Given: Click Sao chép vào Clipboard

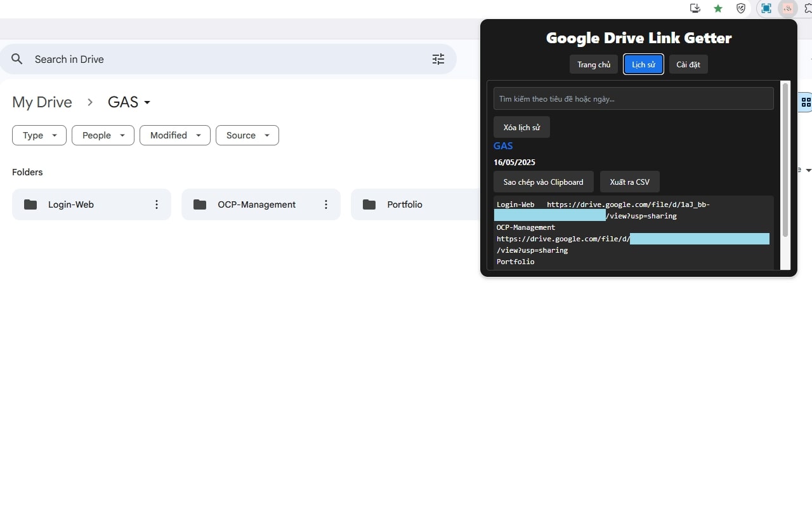Looking at the screenshot, I should click(543, 182).
